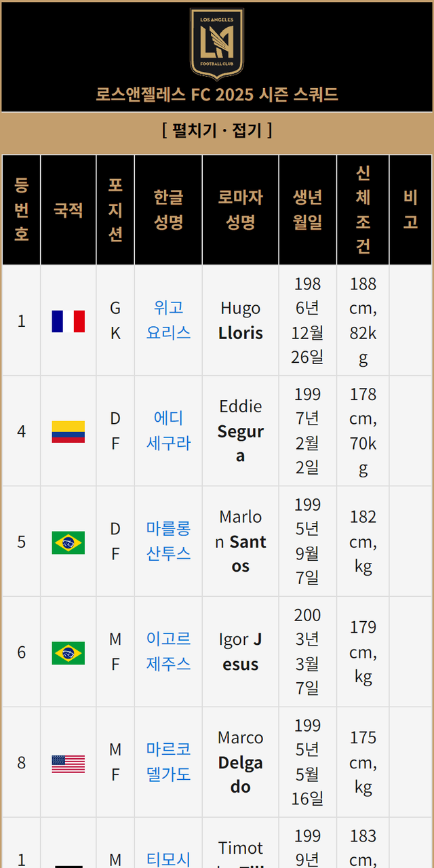The image size is (434, 868).
Task: Click the United States flag icon
Action: coord(68,763)
